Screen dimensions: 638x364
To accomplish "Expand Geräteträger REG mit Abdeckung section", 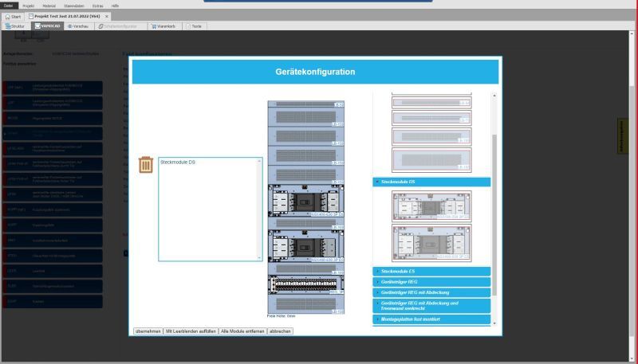I will coord(431,292).
